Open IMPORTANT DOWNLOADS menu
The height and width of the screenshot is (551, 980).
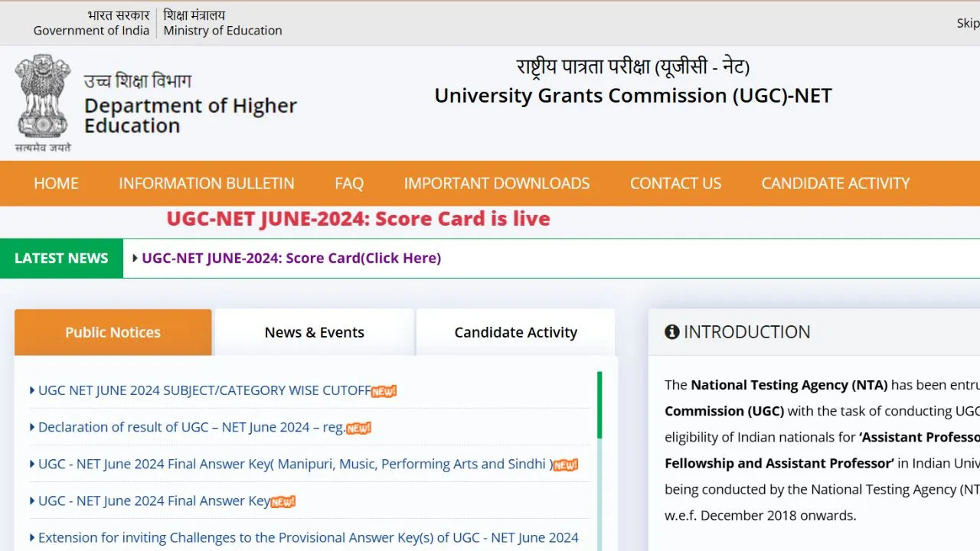tap(497, 184)
